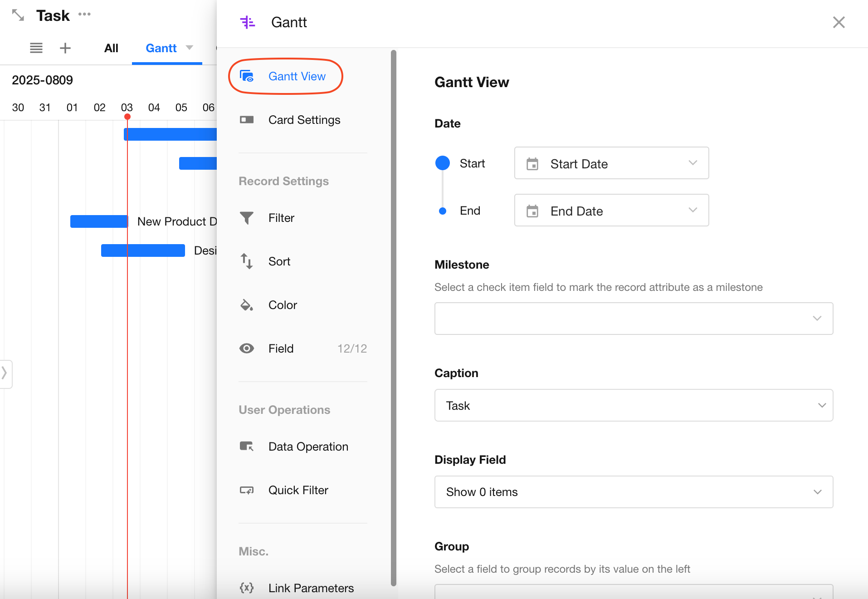Click the Filter funnel icon

[247, 218]
